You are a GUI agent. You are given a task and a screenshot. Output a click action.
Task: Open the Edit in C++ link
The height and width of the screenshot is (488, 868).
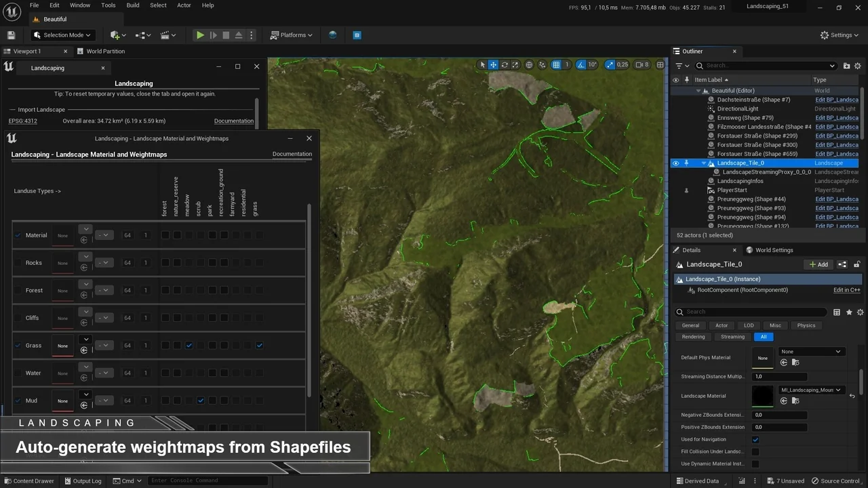[x=846, y=290]
